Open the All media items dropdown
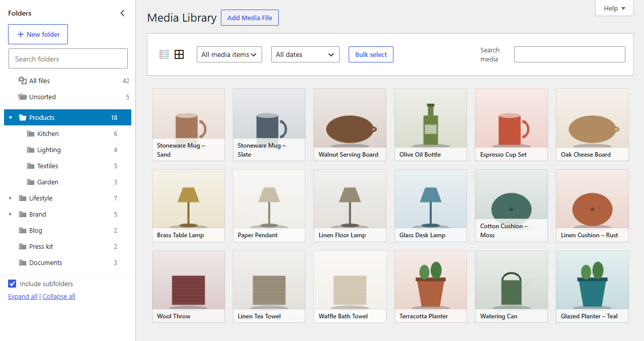 click(x=229, y=54)
